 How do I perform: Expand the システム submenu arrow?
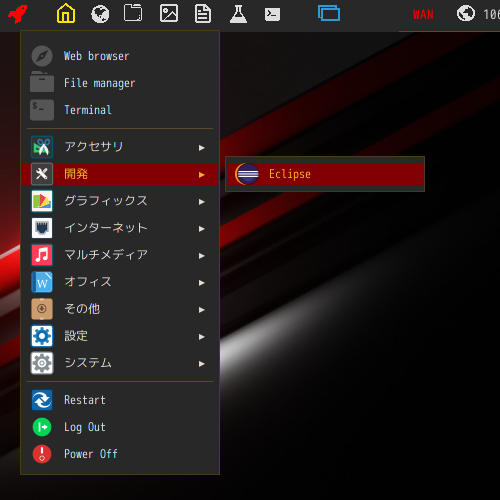pyautogui.click(x=201, y=364)
